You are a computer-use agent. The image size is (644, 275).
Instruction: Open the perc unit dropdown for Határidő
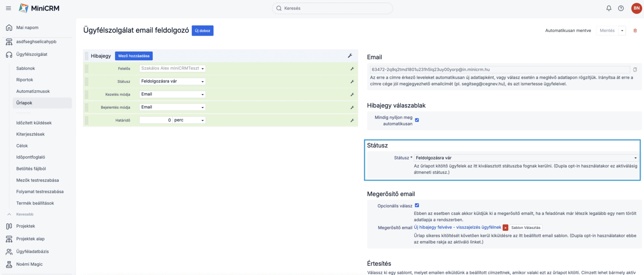click(x=189, y=120)
